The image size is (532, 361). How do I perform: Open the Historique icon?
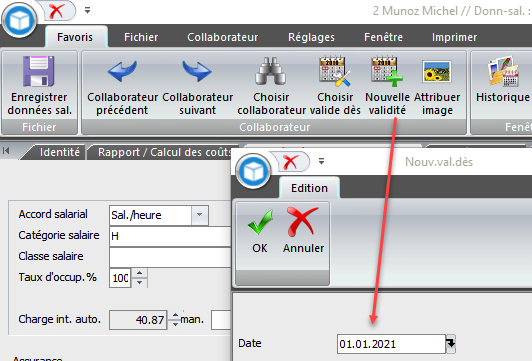click(x=503, y=71)
